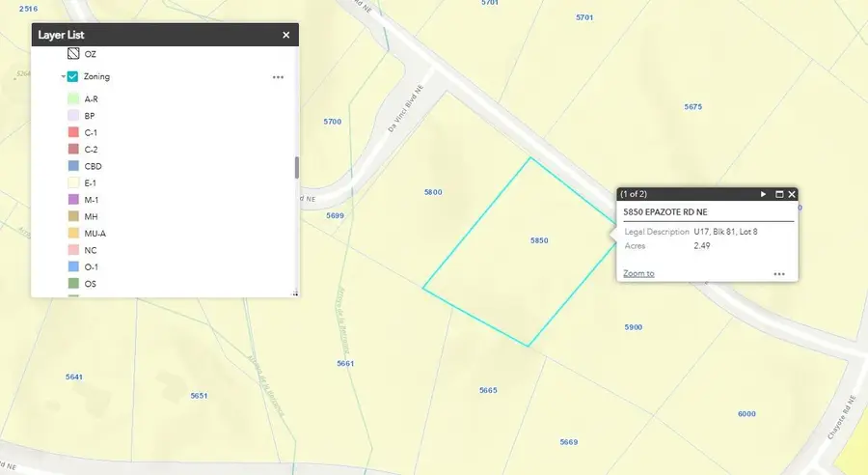Select parcel 5665 on the map
This screenshot has height=475, width=868.
488,390
